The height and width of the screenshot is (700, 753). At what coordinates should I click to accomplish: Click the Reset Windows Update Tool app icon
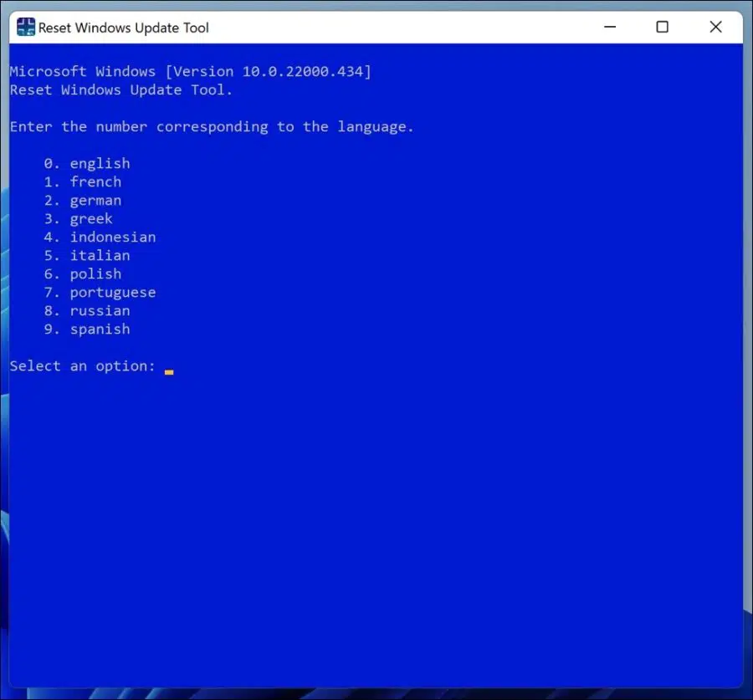[25, 27]
